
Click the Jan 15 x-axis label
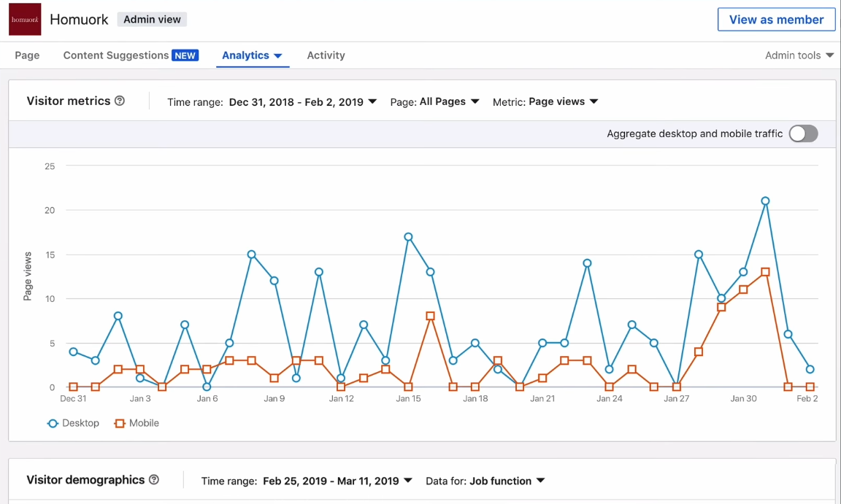tap(408, 398)
